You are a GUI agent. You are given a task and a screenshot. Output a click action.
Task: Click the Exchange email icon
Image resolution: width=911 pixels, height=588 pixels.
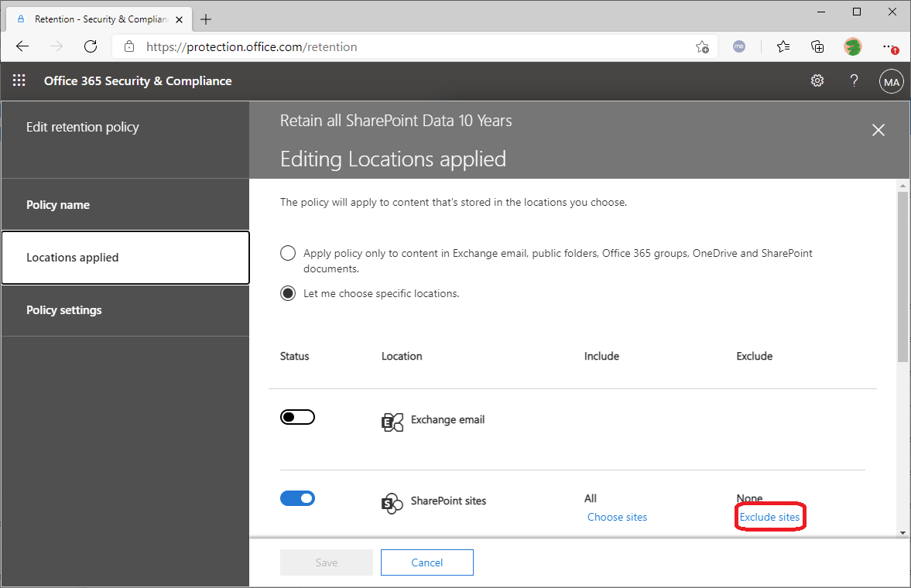click(x=392, y=422)
